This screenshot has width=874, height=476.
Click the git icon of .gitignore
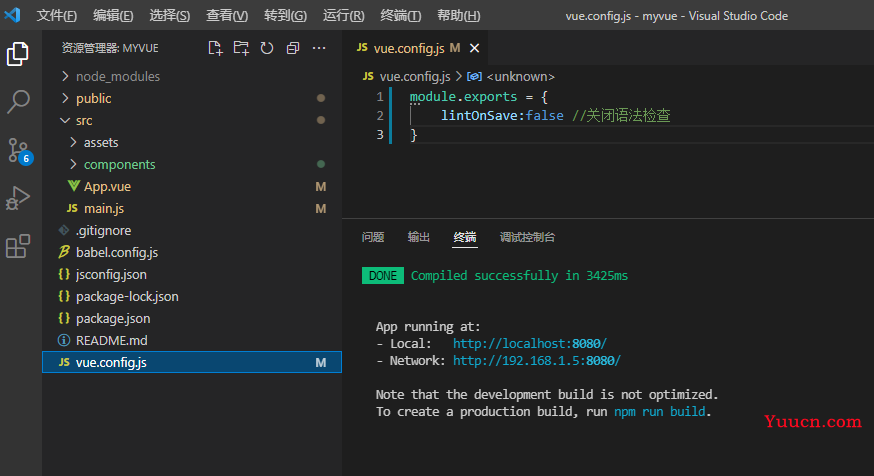[x=64, y=230]
